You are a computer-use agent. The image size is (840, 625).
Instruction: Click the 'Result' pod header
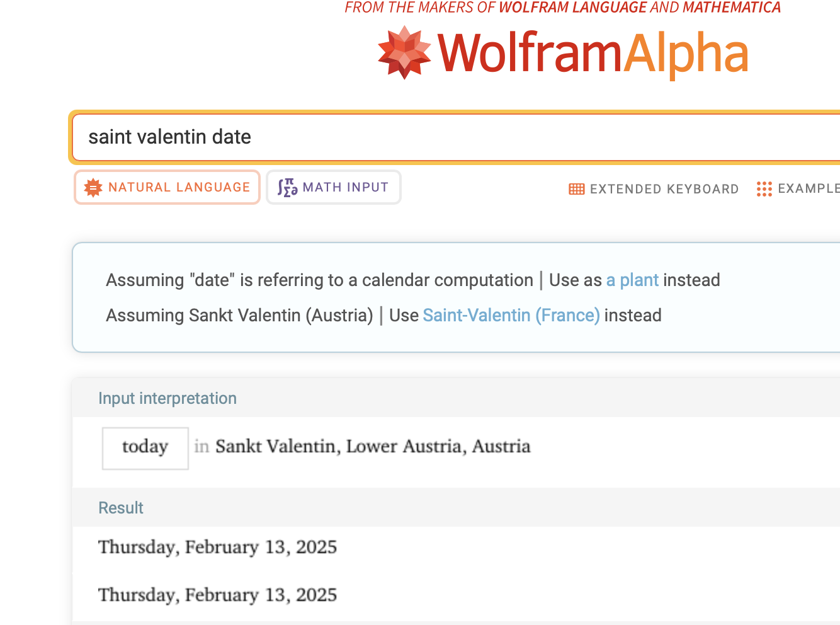(121, 508)
